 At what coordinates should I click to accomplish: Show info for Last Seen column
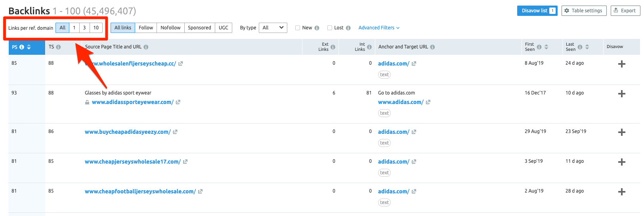pos(580,47)
